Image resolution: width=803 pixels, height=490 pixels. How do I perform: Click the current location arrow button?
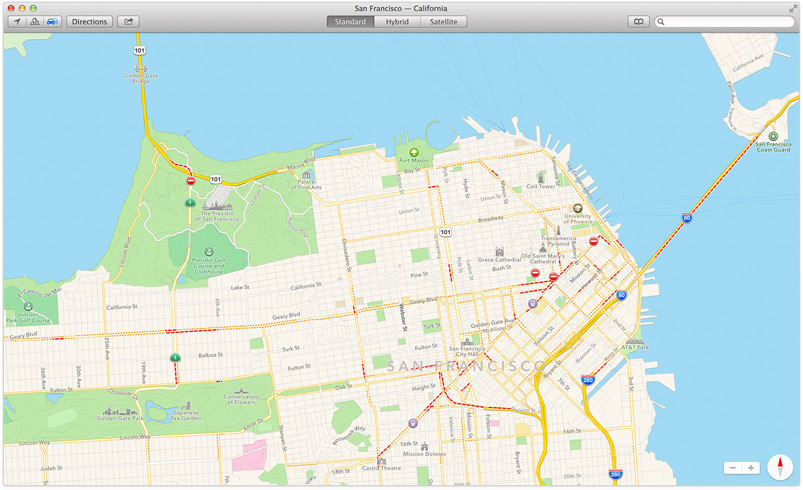click(16, 21)
